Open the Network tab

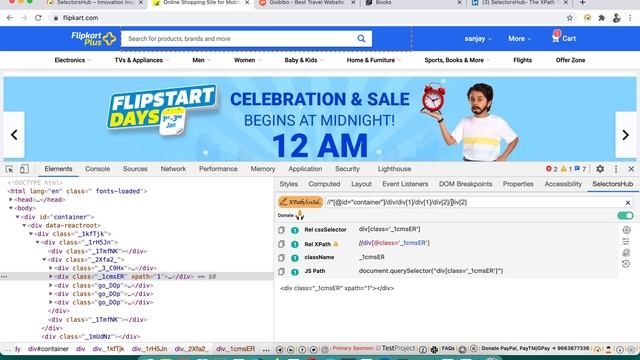click(x=173, y=169)
